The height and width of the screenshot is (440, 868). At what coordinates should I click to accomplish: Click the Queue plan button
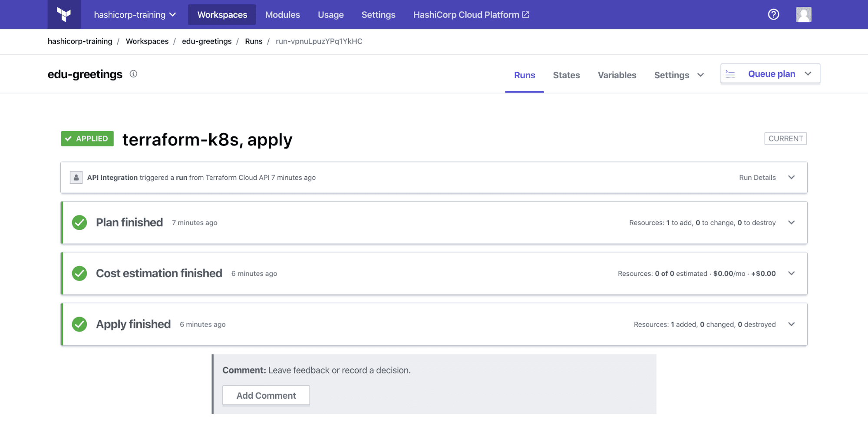click(770, 74)
